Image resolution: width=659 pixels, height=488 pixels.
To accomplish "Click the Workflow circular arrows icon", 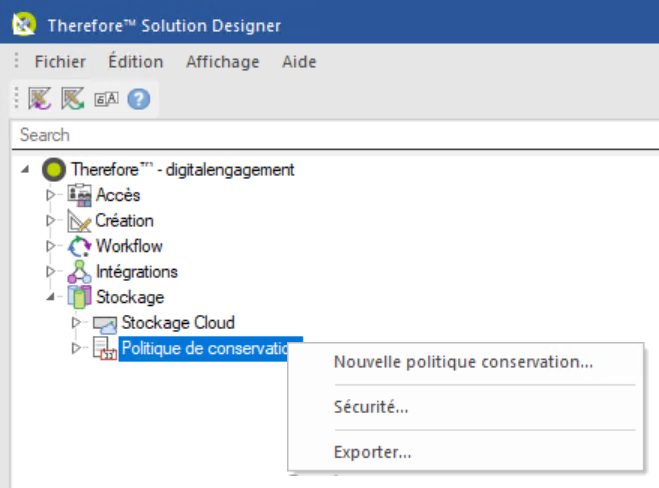I will point(79,246).
